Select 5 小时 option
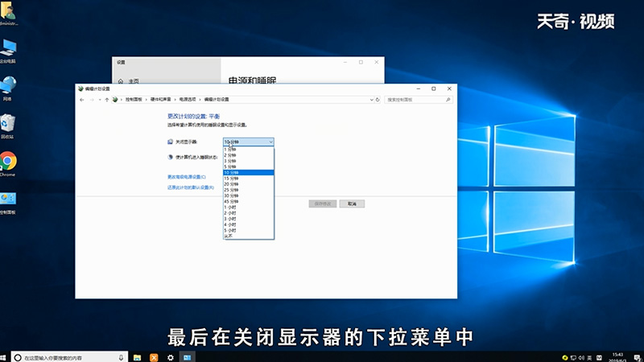 tap(249, 230)
